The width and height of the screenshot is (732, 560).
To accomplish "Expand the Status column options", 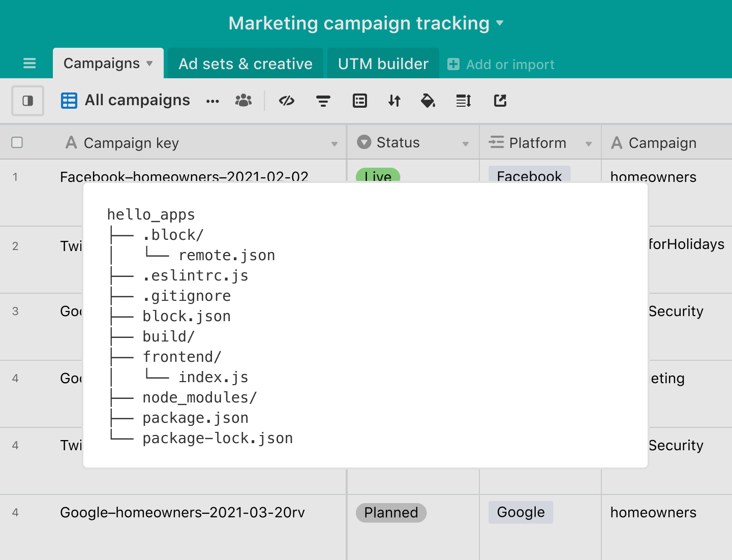I will 466,143.
